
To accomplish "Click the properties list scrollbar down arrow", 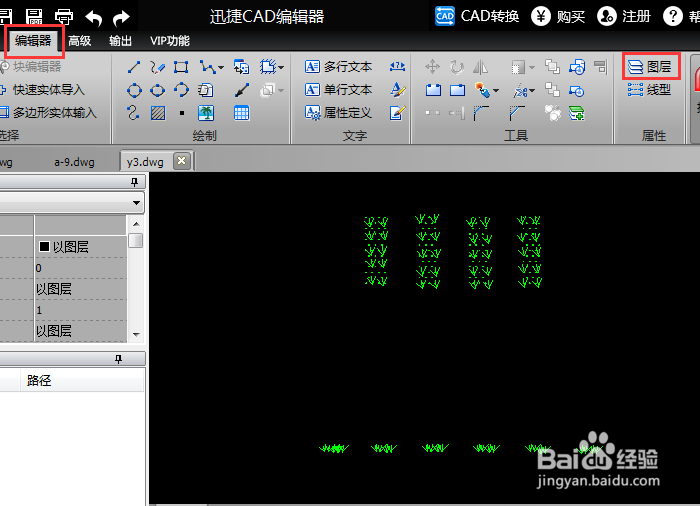I will (x=136, y=335).
